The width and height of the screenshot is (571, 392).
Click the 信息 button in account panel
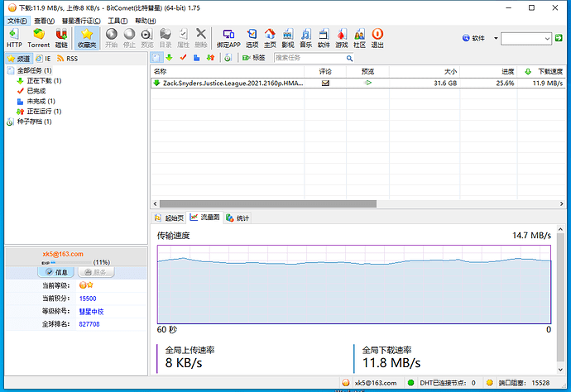tap(56, 272)
